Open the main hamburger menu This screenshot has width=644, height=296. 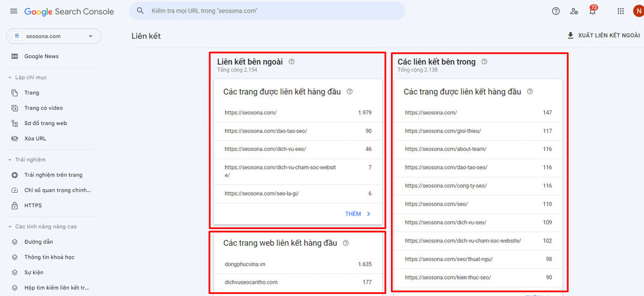14,11
